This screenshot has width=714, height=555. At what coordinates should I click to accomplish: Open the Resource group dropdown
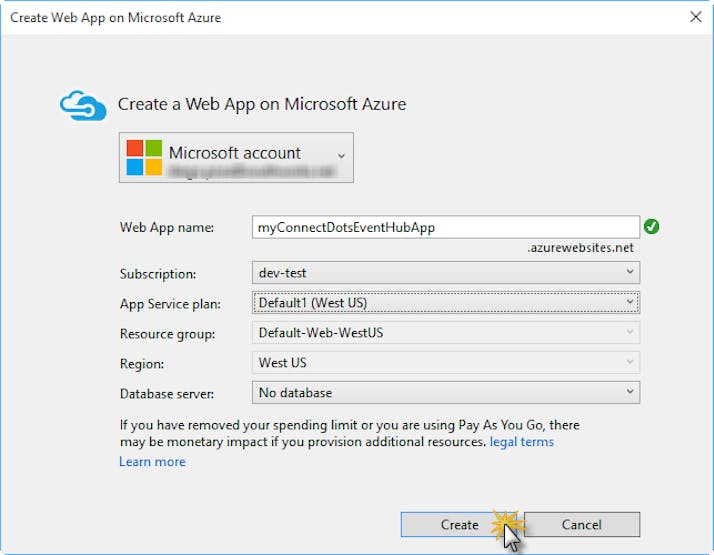tap(445, 333)
